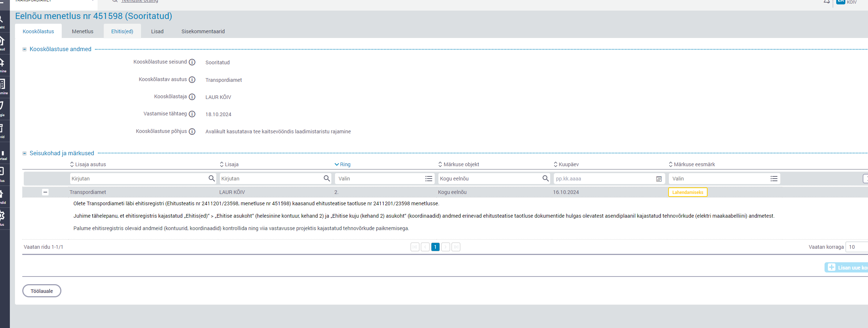Collapse the Kooskõlastuse andmed section
The height and width of the screenshot is (328, 868).
(24, 49)
